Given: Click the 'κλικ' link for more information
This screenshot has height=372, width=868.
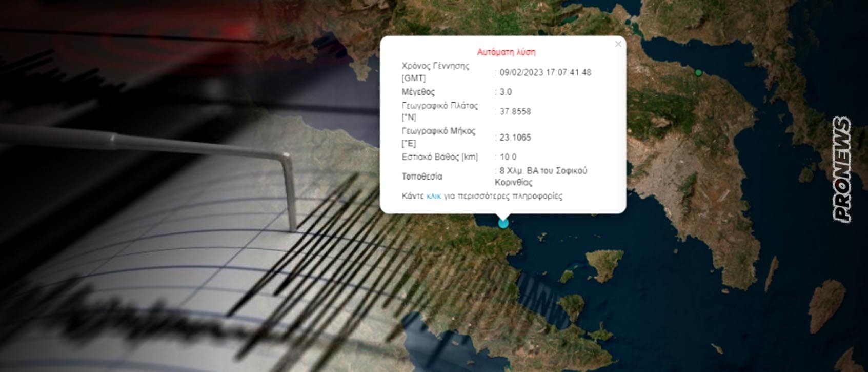Looking at the screenshot, I should [x=433, y=196].
